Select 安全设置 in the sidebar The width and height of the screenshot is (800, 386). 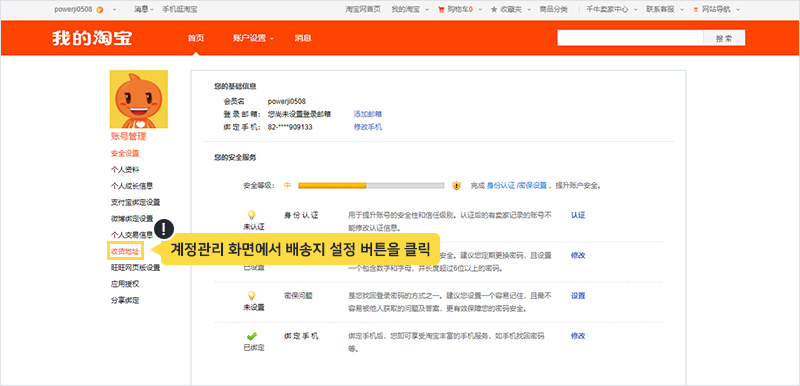(x=125, y=153)
